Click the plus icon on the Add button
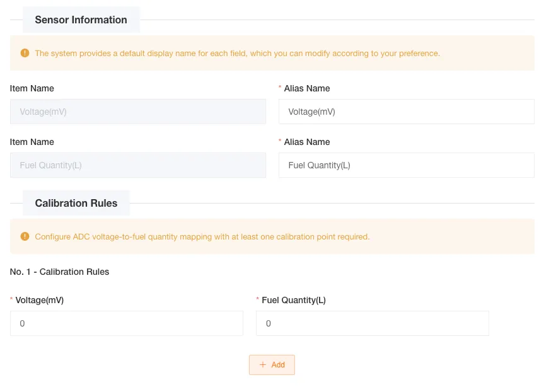 263,365
